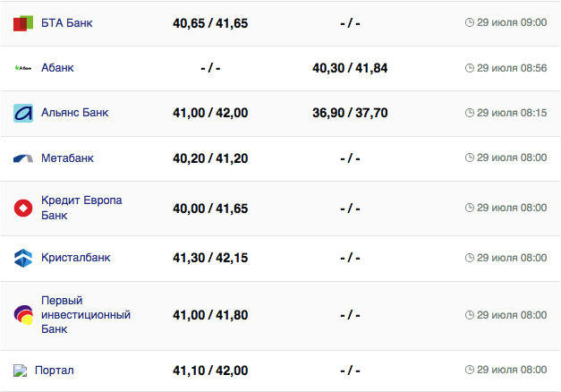Go to Альянс Банк page
Image resolution: width=561 pixels, height=392 pixels.
(x=75, y=113)
